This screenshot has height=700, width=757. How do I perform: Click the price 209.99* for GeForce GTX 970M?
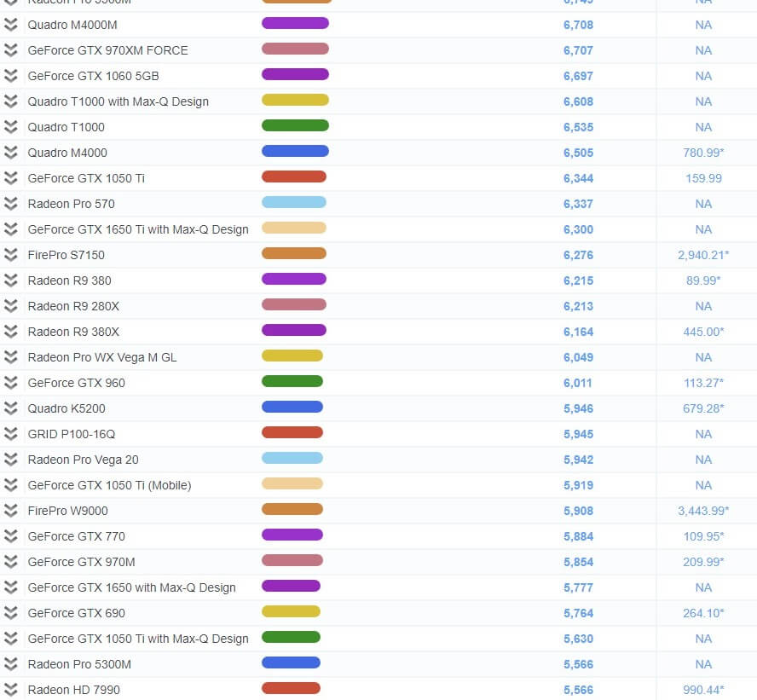[703, 563]
